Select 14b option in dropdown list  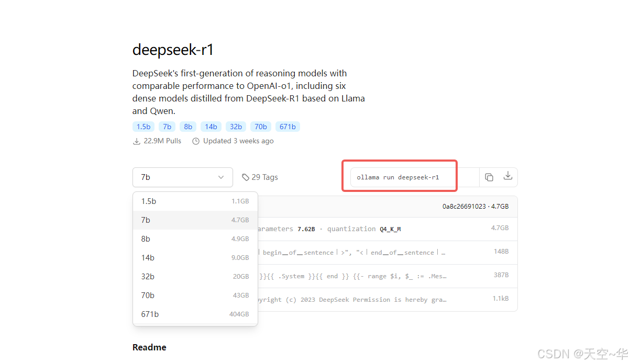[x=195, y=258]
